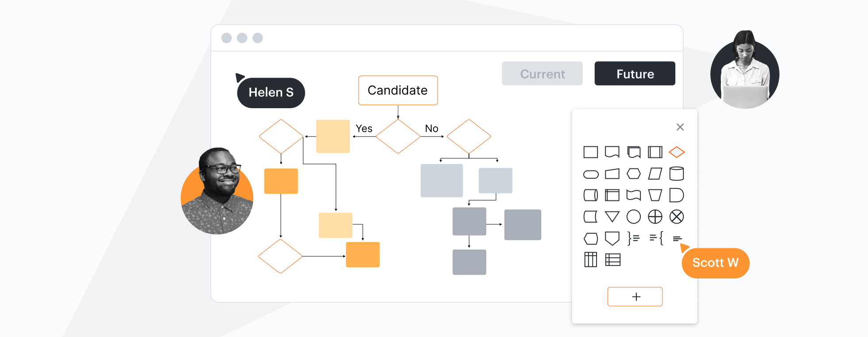Pick the circle with X shape

pos(677,217)
